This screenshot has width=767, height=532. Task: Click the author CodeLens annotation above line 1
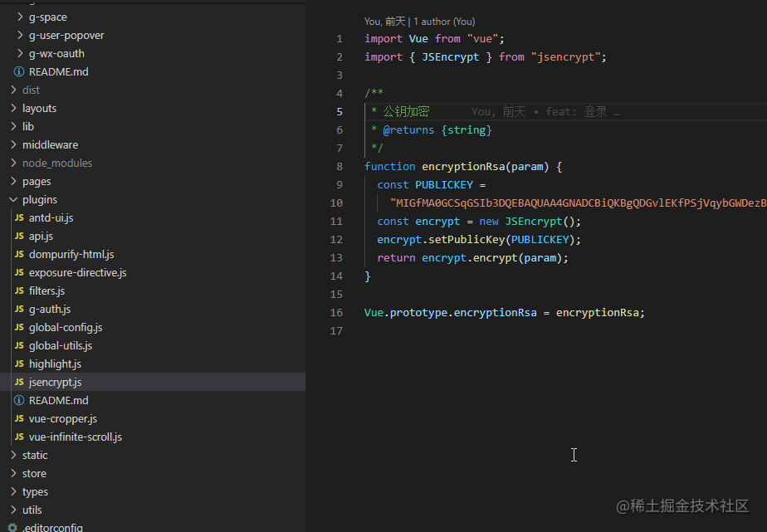pos(420,22)
